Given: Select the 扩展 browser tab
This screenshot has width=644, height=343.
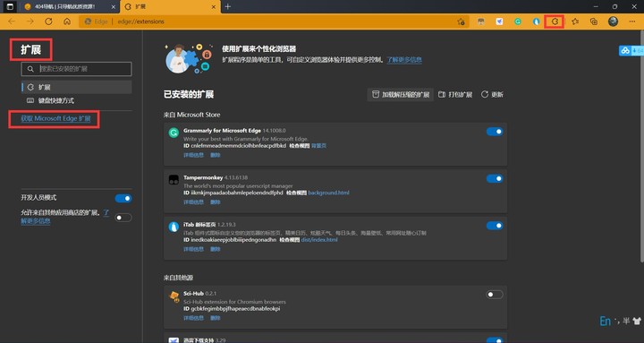Looking at the screenshot, I should (x=171, y=7).
